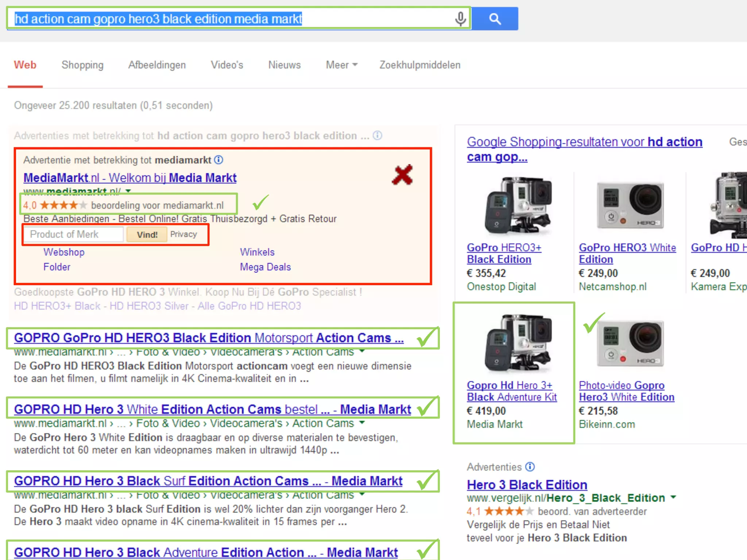Click the red X mark on ad
The width and height of the screenshot is (747, 560).
402,175
